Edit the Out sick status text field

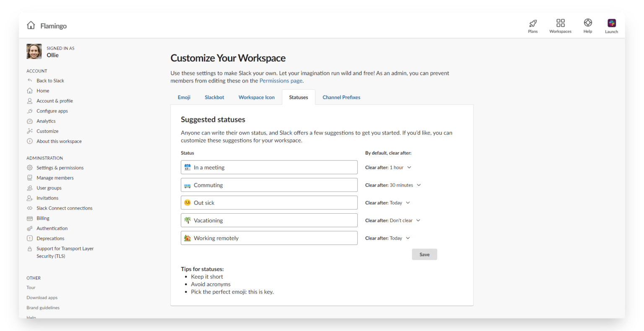pos(269,202)
